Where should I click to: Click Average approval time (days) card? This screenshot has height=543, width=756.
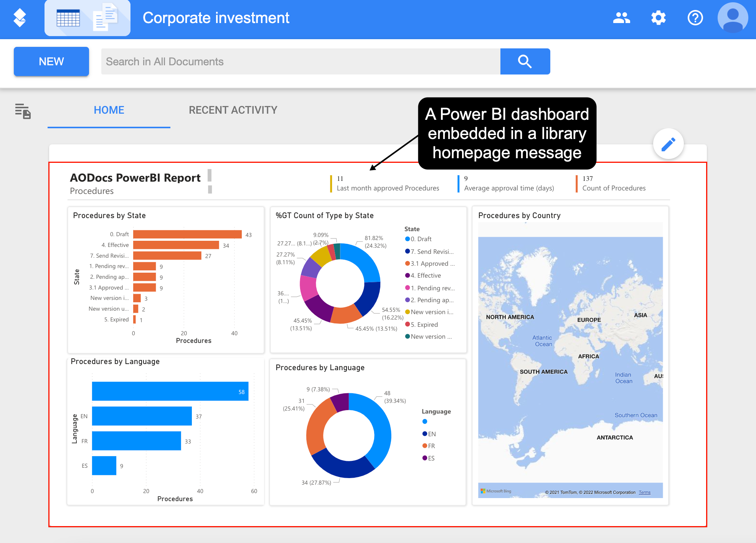click(506, 184)
